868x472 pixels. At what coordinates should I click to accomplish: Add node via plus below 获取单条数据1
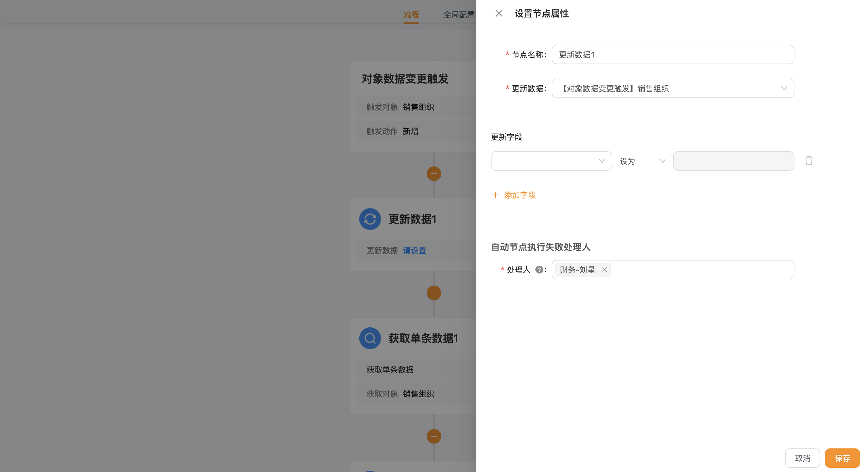point(434,436)
